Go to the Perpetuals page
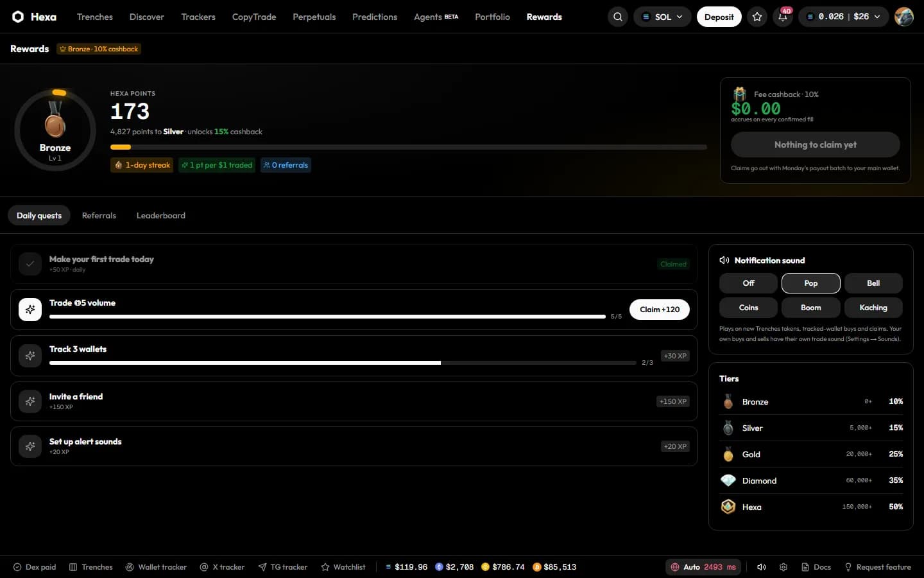The height and width of the screenshot is (578, 924). pyautogui.click(x=314, y=17)
